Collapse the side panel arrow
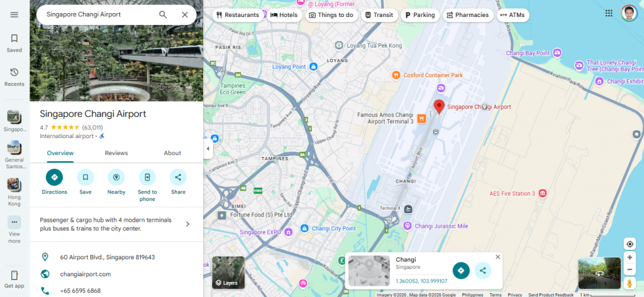The width and height of the screenshot is (644, 297). pos(208,149)
